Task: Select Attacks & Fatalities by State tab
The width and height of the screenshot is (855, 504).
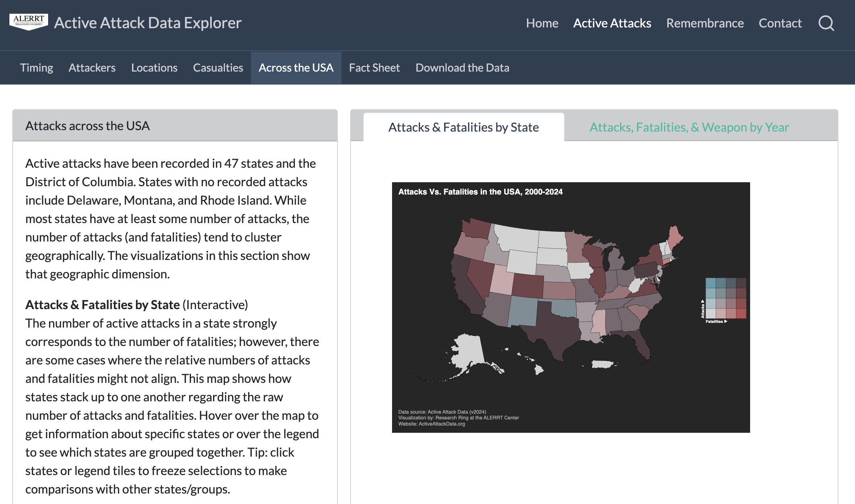Action: tap(464, 127)
